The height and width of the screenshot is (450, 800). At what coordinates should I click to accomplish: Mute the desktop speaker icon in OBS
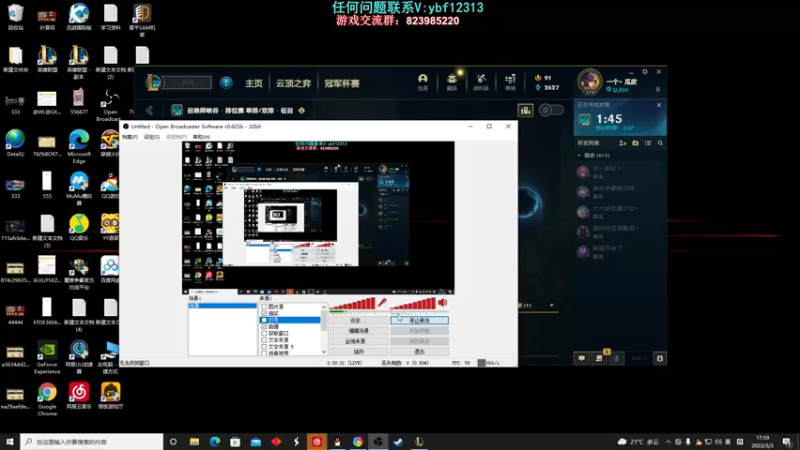tap(443, 303)
